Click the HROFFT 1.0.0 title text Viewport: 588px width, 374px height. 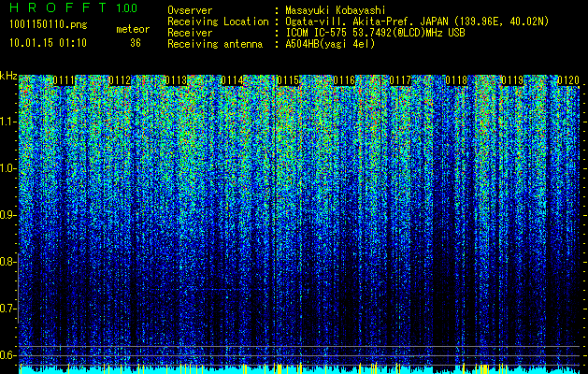pyautogui.click(x=74, y=7)
